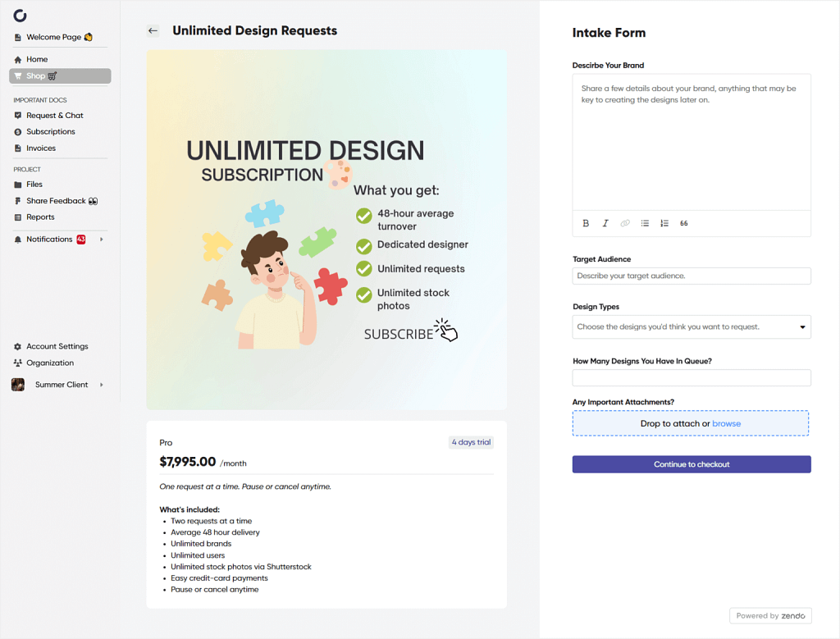Screen dimensions: 840x639
Task: Click the Home house icon
Action: pos(18,59)
